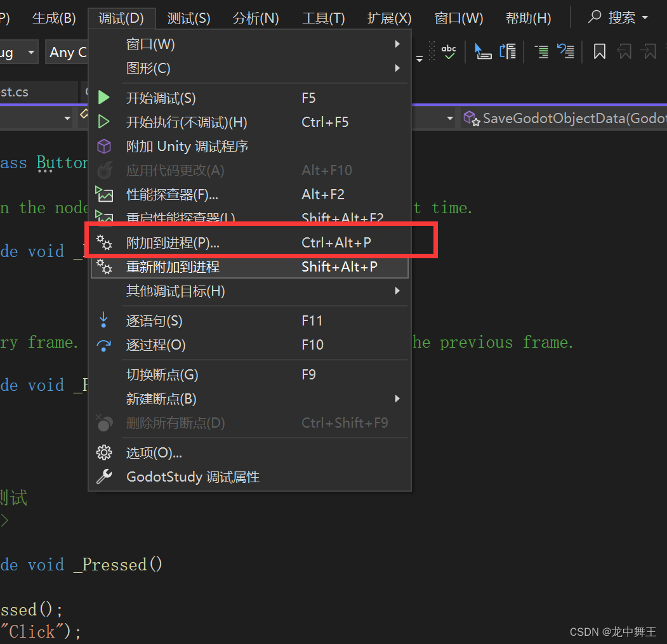Click the outlined play icon for start without debugging
The width and height of the screenshot is (667, 644).
coord(103,122)
